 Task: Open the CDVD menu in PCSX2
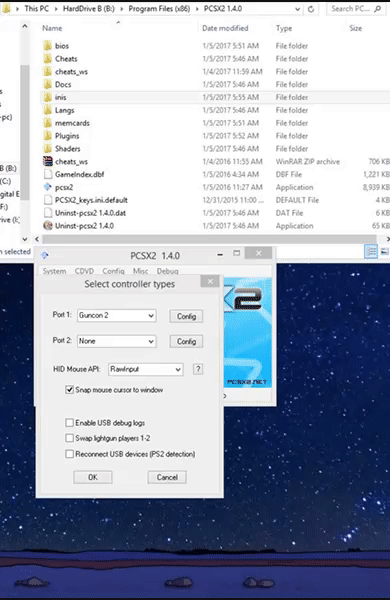pyautogui.click(x=84, y=271)
